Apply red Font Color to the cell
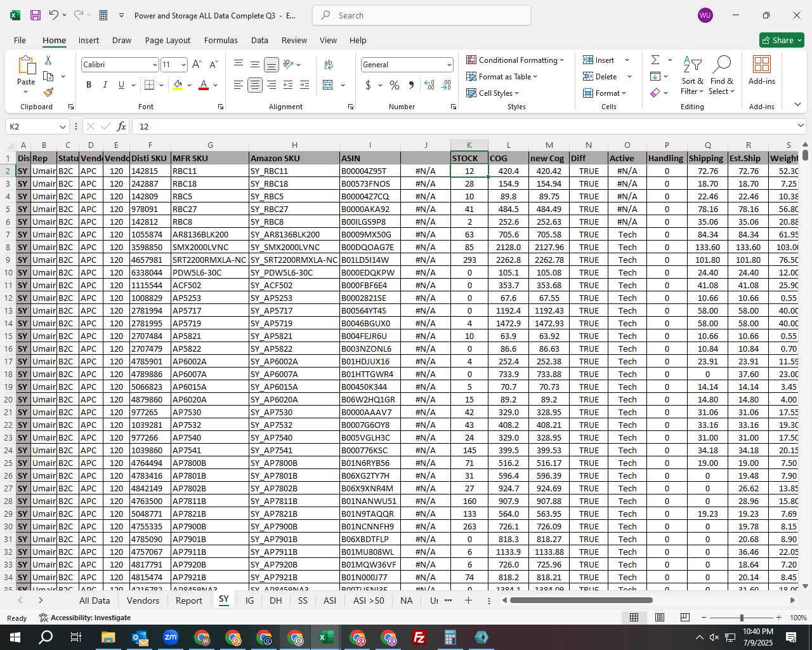812x650 pixels. pos(204,85)
